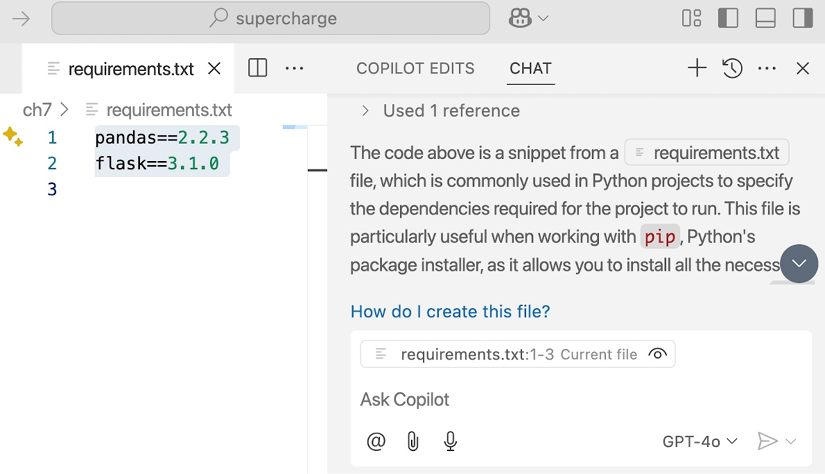Start a new chat with plus icon

coord(697,68)
